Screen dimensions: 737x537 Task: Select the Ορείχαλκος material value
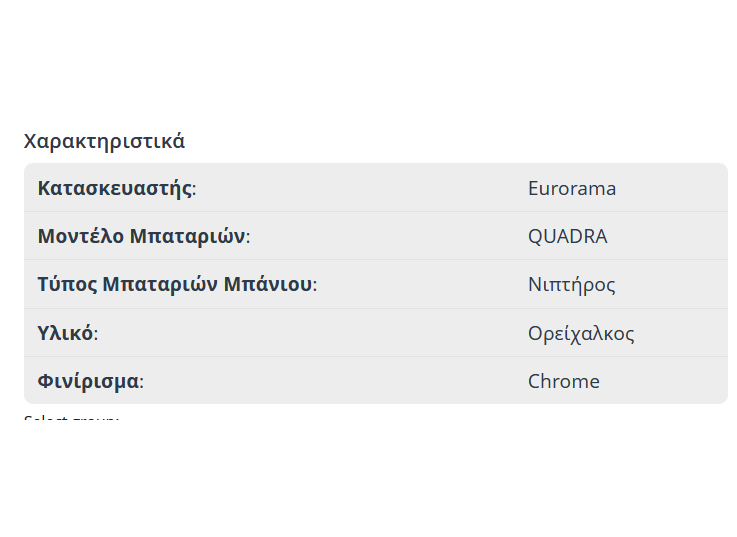tap(580, 333)
